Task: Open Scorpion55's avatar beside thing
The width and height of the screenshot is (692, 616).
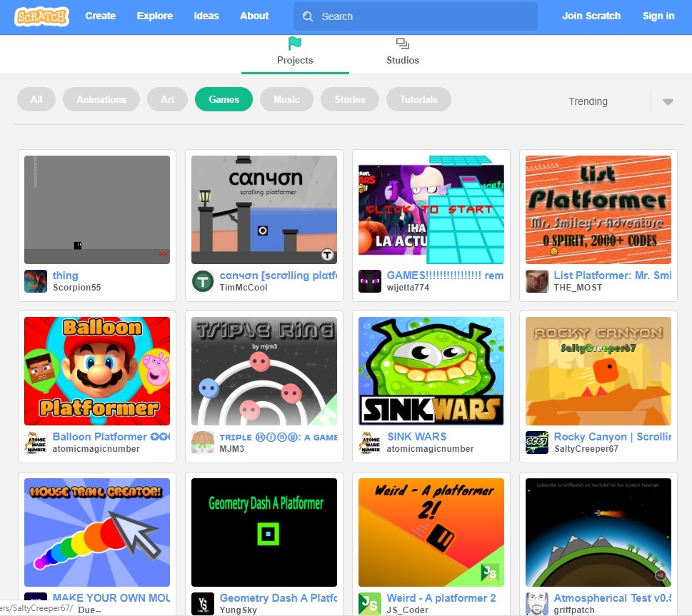Action: tap(36, 281)
